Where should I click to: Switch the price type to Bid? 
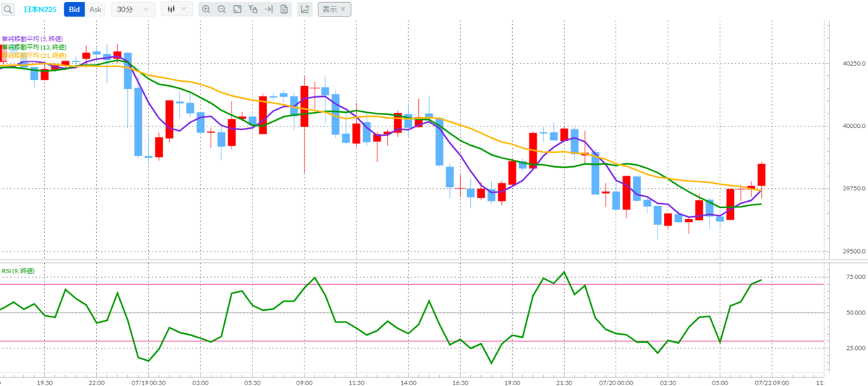pyautogui.click(x=74, y=9)
